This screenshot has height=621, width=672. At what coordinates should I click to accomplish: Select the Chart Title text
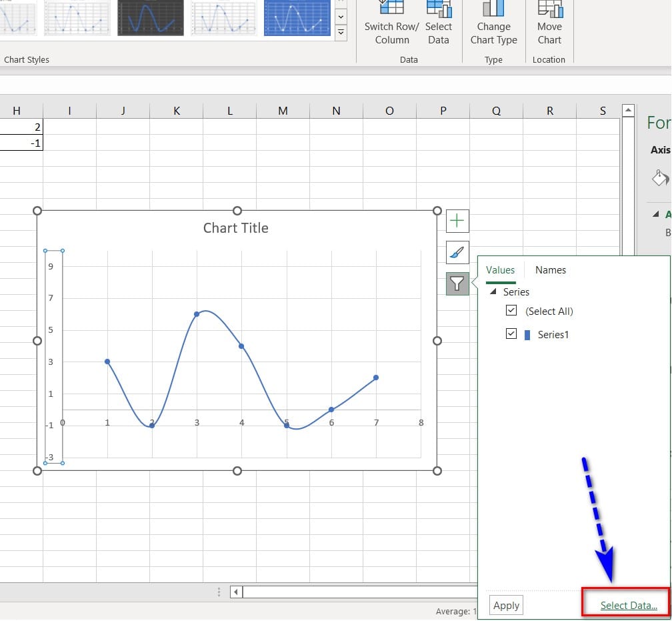click(x=235, y=228)
